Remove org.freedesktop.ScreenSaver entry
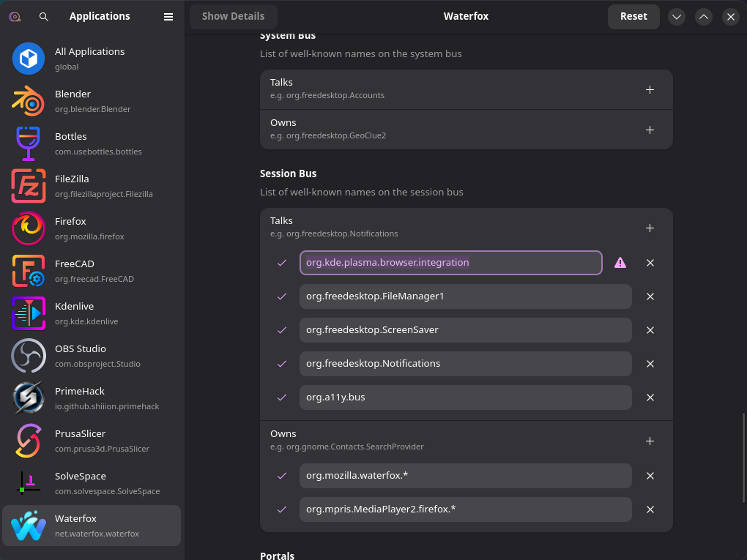The image size is (747, 560). [x=650, y=330]
